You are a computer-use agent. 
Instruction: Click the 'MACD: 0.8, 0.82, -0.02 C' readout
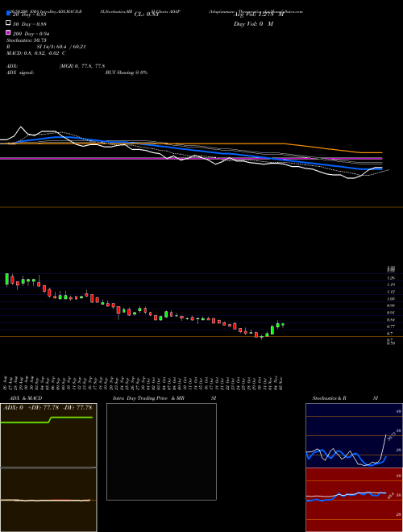tap(36, 53)
